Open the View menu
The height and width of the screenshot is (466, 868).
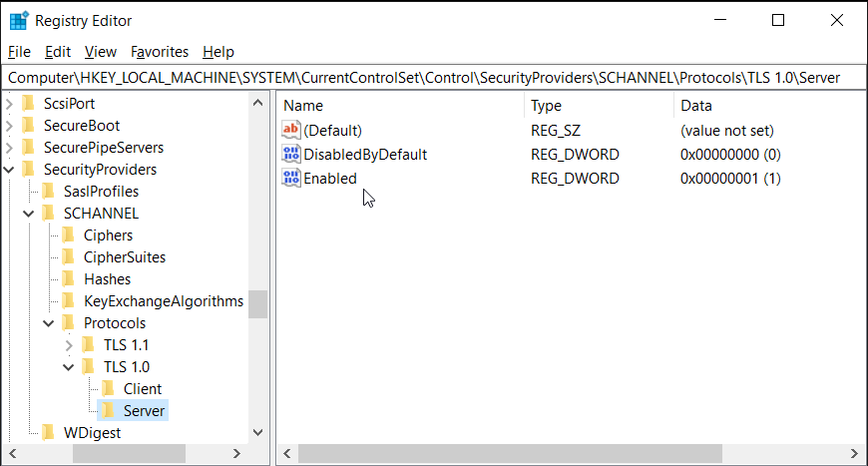pos(101,52)
